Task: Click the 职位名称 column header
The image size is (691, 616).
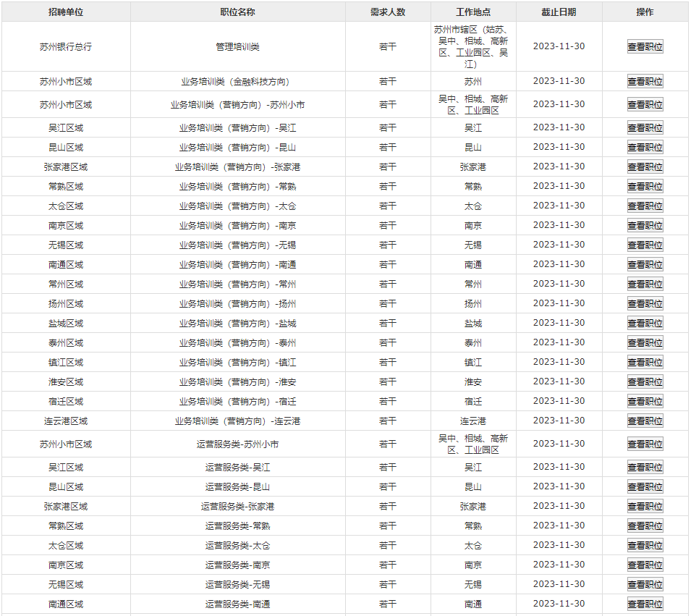Action: click(237, 12)
